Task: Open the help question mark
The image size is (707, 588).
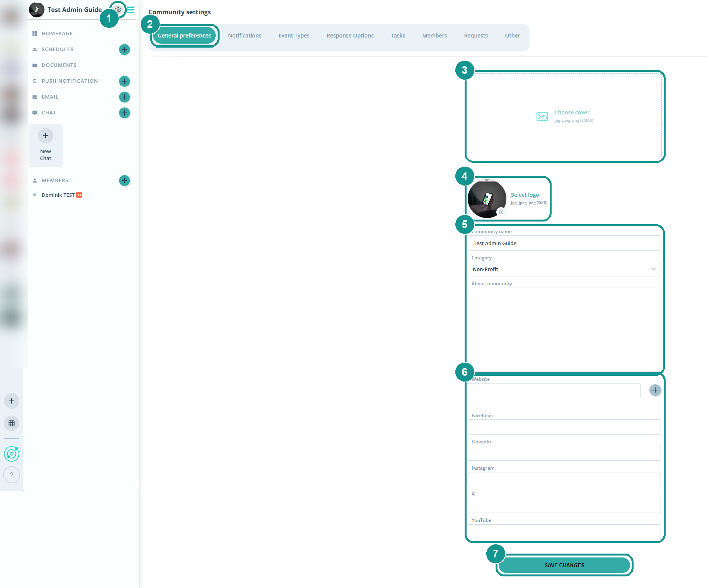Action: [12, 475]
